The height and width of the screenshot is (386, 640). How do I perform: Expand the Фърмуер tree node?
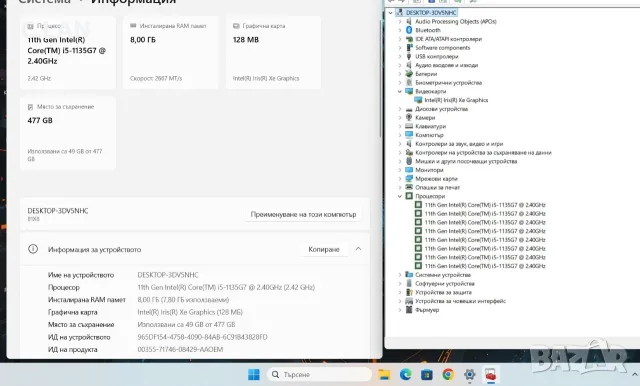click(x=400, y=310)
